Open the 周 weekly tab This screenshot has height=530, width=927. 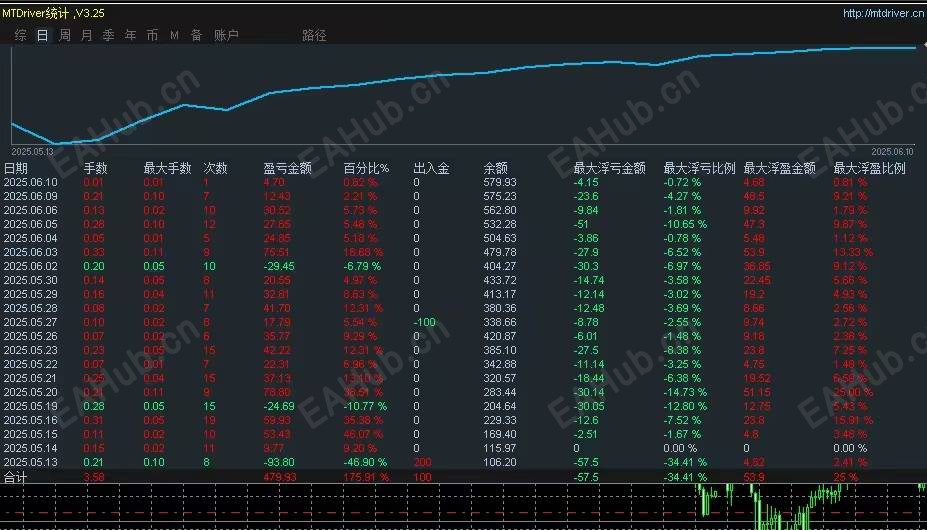(x=65, y=35)
